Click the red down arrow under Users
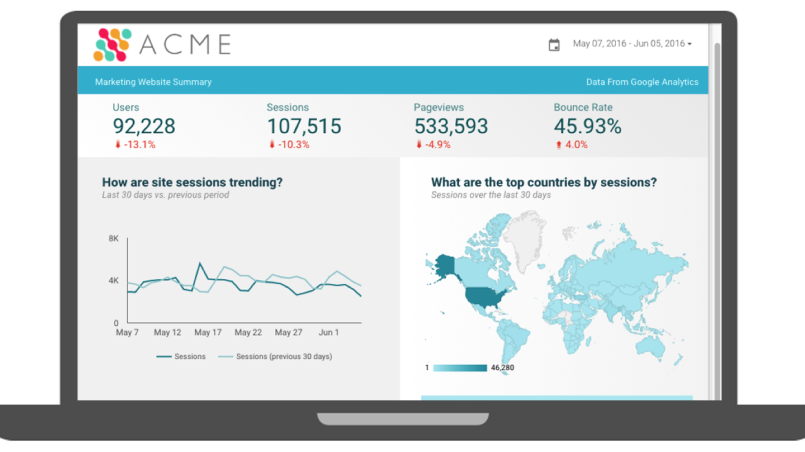The width and height of the screenshot is (805, 452). click(x=117, y=145)
